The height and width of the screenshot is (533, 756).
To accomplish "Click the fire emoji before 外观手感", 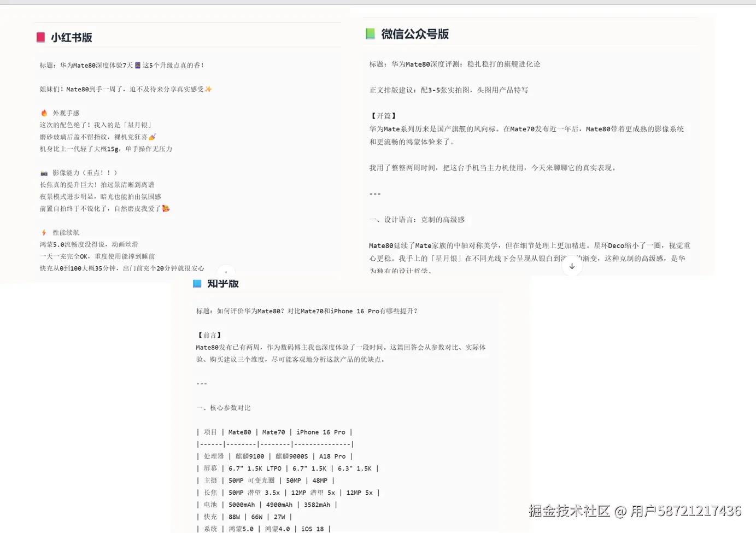I will coord(44,113).
